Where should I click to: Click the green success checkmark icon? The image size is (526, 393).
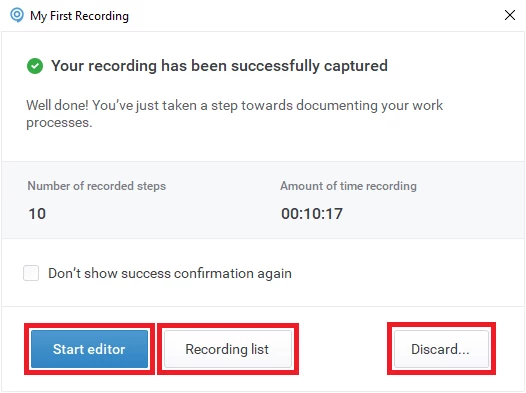click(35, 66)
